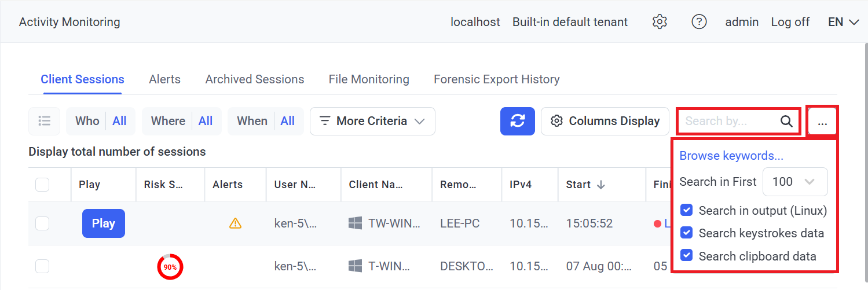Open the File Monitoring tab

(368, 79)
